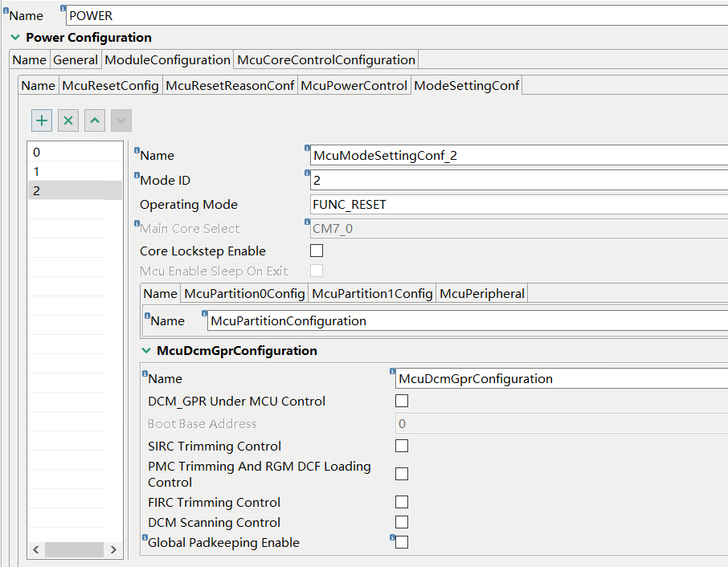The width and height of the screenshot is (728, 567).
Task: Enable SIRC Trimming Control
Action: (x=401, y=446)
